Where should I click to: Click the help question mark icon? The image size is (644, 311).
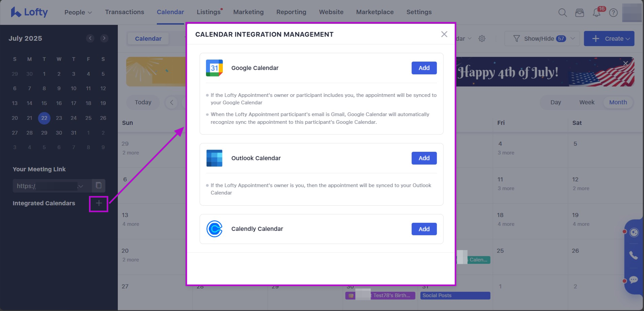click(x=613, y=13)
